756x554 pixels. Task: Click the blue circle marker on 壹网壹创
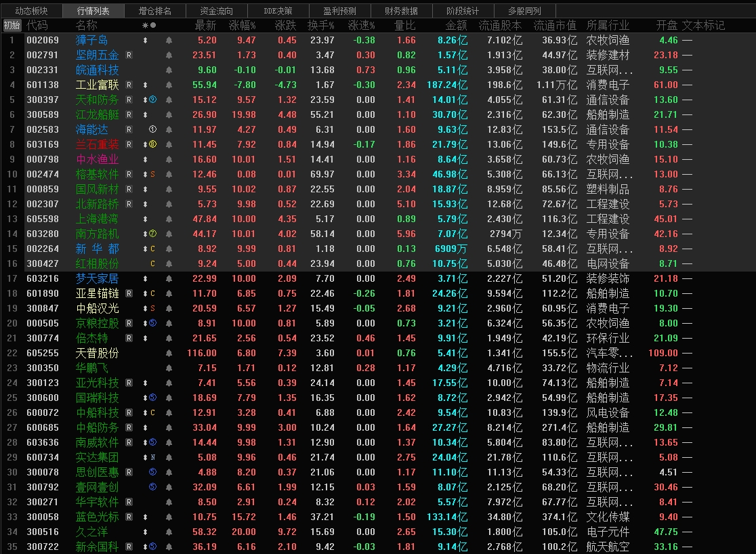point(153,487)
